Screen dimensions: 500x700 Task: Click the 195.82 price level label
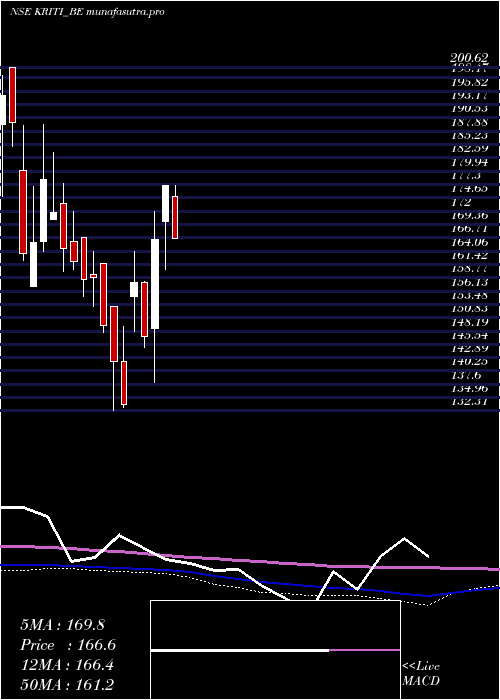click(469, 82)
